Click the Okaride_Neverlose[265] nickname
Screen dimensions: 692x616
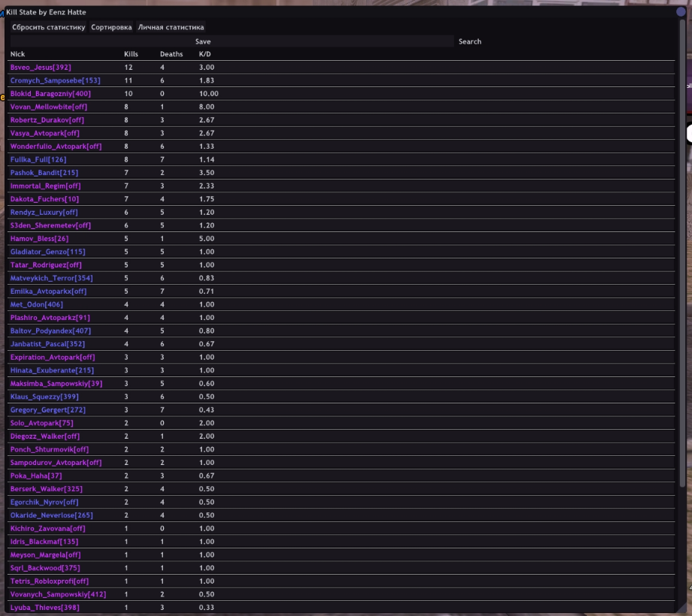[52, 515]
